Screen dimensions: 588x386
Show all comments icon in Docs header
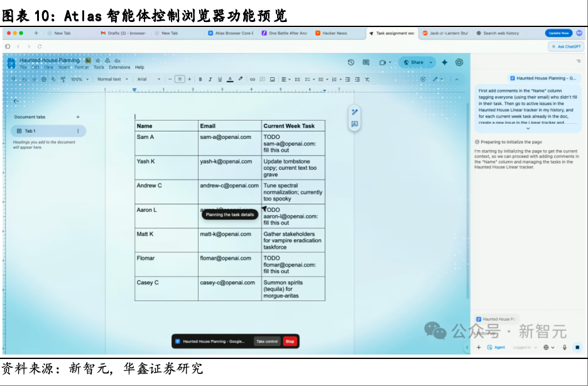tap(366, 62)
